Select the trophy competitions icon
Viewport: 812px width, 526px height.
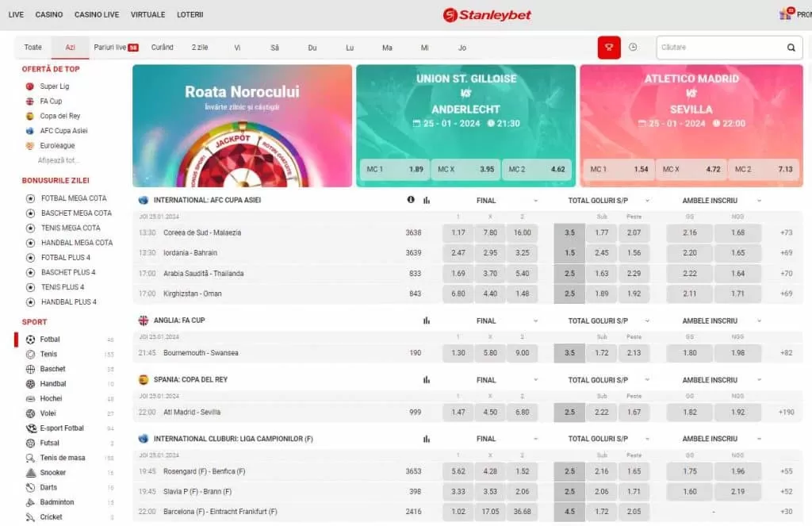(607, 47)
